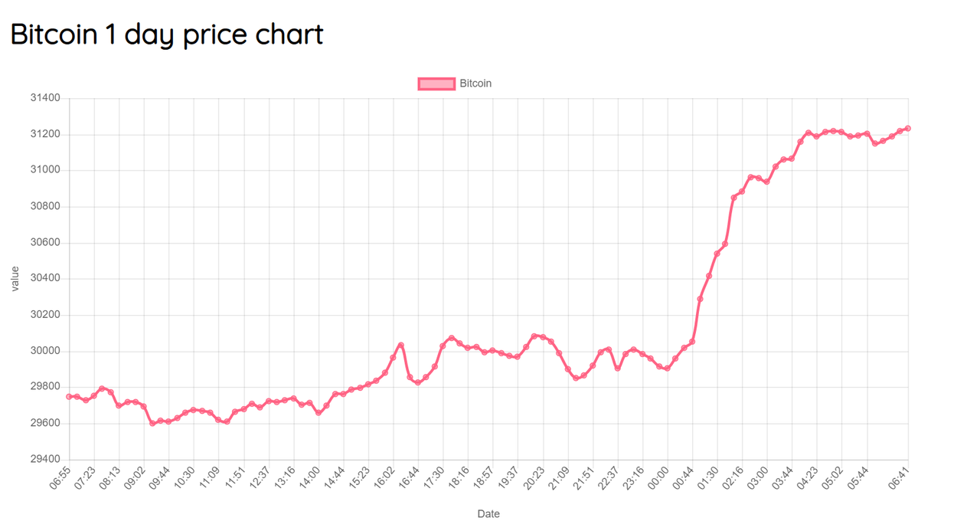980x531 pixels.
Task: Click the chart title heading text
Action: click(x=167, y=34)
